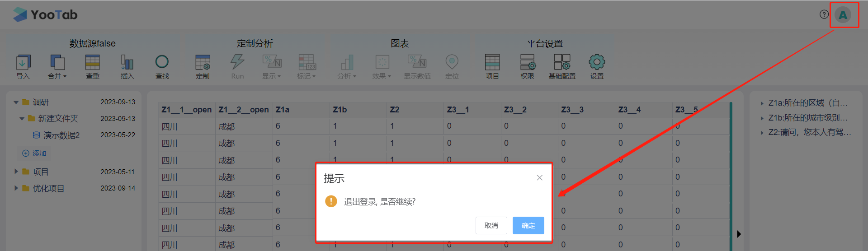The height and width of the screenshot is (251, 868).
Task: Confirm logout with 确定 button
Action: 528,226
